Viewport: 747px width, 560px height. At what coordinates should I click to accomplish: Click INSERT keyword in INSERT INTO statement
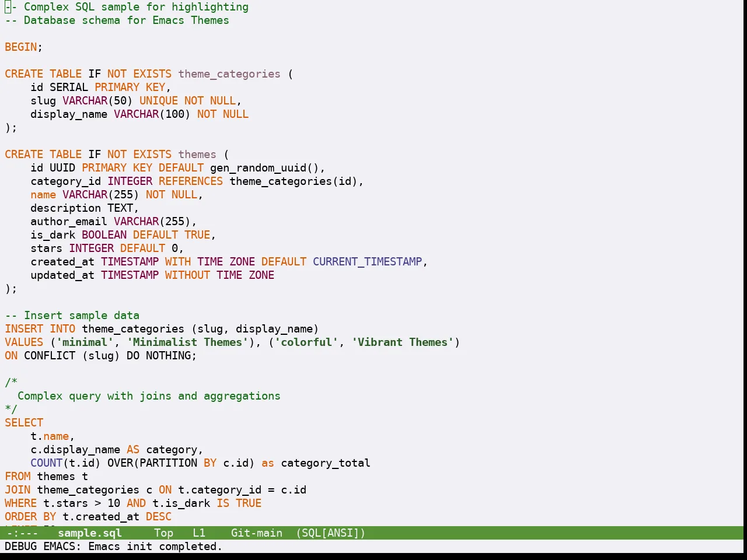click(x=24, y=329)
